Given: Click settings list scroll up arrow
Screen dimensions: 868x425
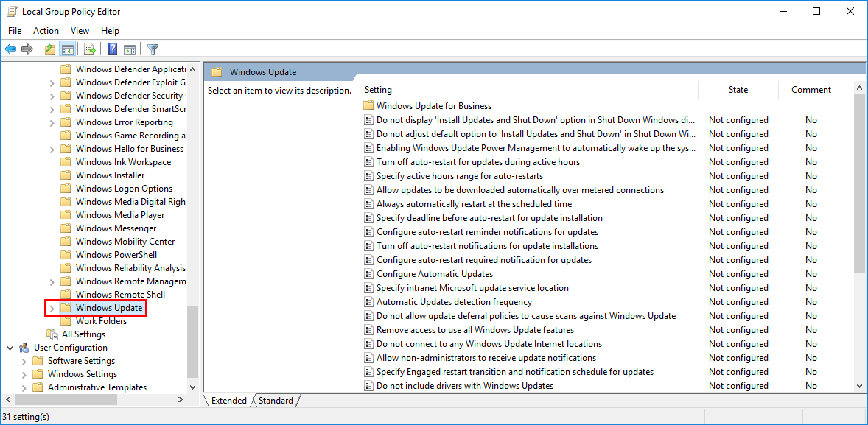Looking at the screenshot, I should (860, 88).
